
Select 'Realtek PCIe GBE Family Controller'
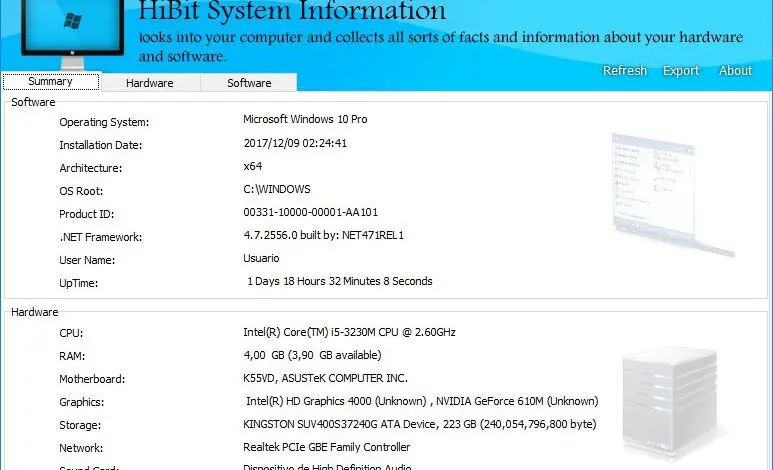pyautogui.click(x=326, y=447)
